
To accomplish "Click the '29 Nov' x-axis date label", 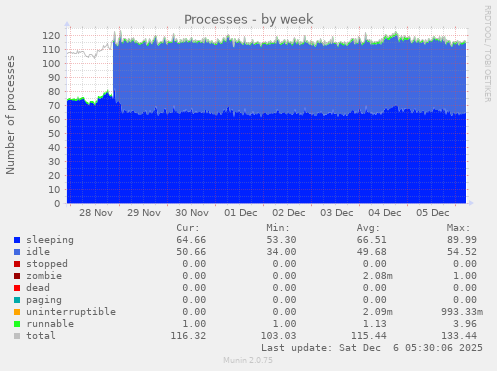I will point(144,213).
